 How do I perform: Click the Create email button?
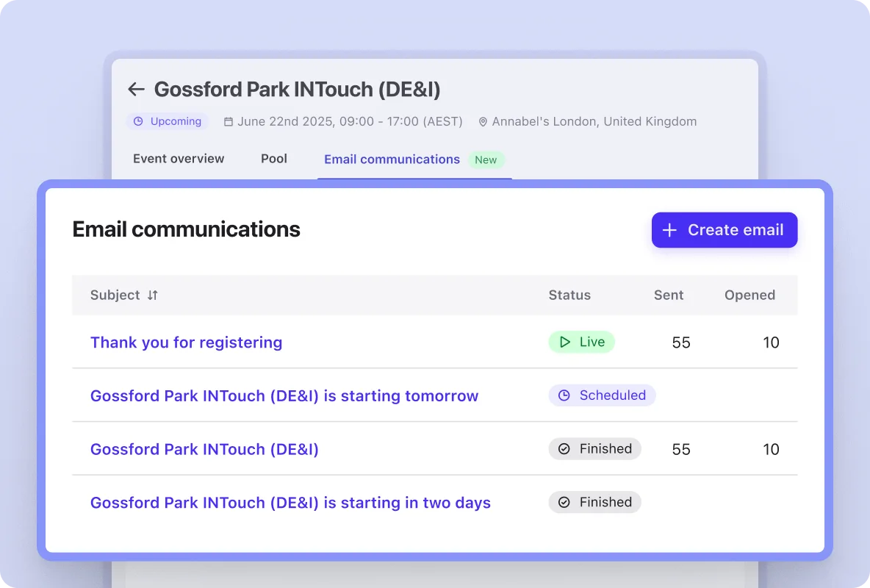pyautogui.click(x=724, y=230)
